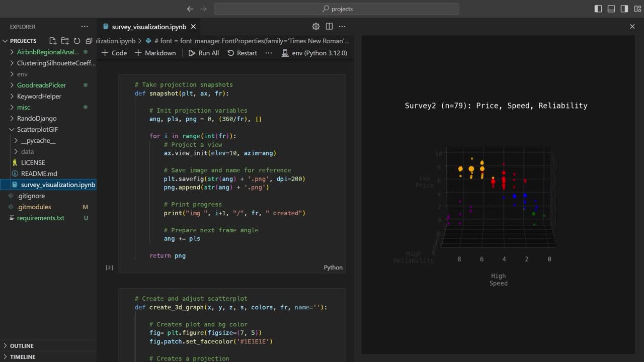Close the scatterplot preview panel
644x362 pixels.
pyautogui.click(x=632, y=27)
